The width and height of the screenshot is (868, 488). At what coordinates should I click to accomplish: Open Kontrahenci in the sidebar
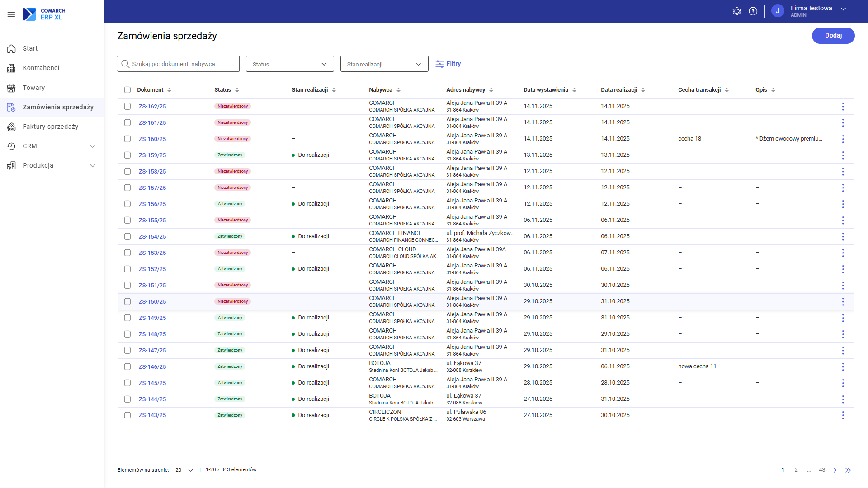[x=41, y=68]
